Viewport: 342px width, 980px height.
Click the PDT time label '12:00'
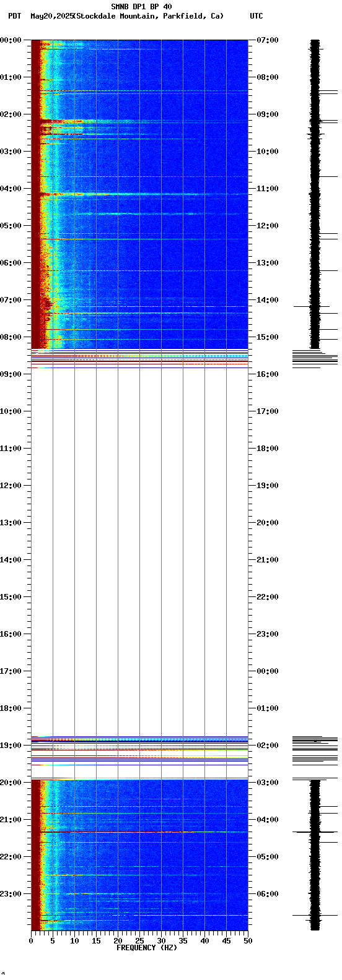click(11, 485)
